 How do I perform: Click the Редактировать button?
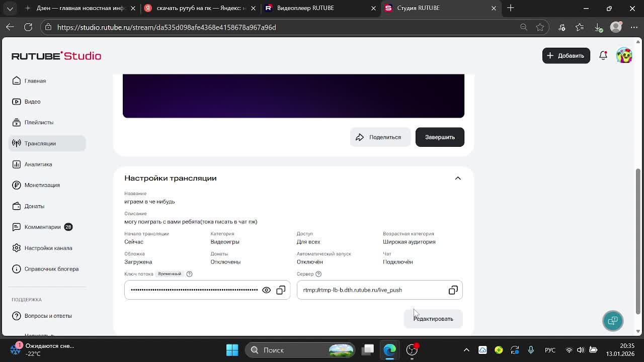[x=433, y=319]
